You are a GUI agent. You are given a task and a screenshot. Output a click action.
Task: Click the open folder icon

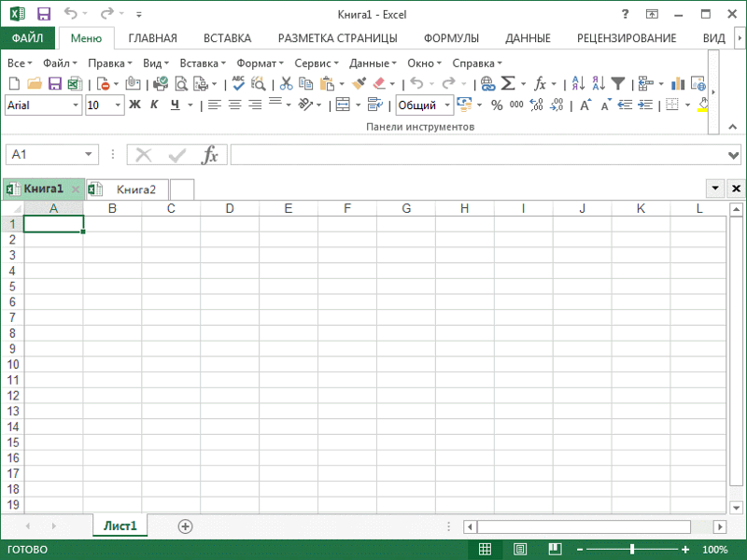pyautogui.click(x=35, y=84)
